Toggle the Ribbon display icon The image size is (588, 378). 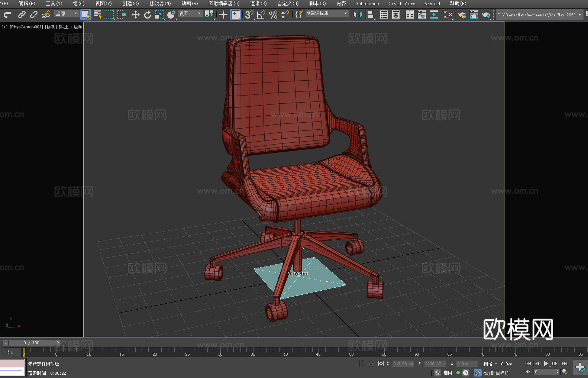click(410, 14)
